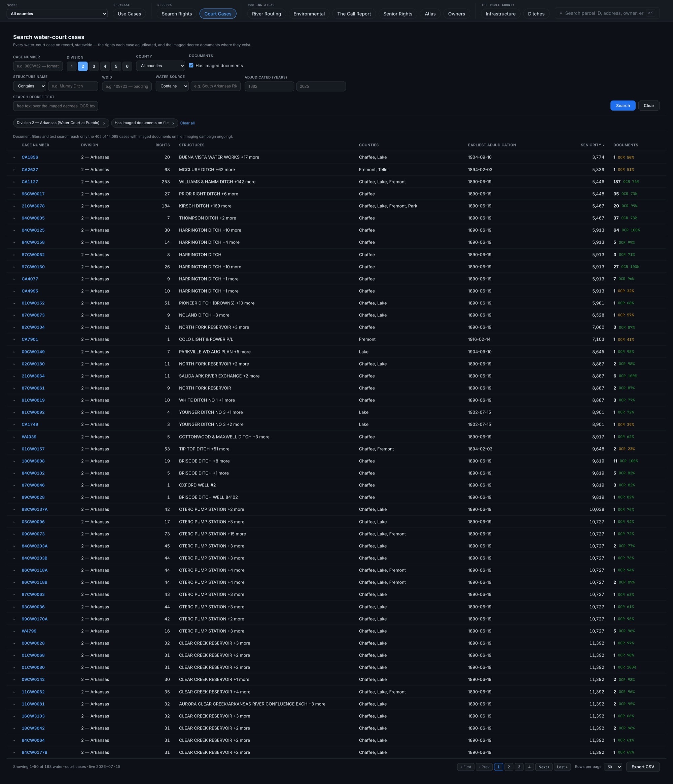Viewport: 673px width, 784px height.
Task: Open case link CA2637
Action: (30, 170)
